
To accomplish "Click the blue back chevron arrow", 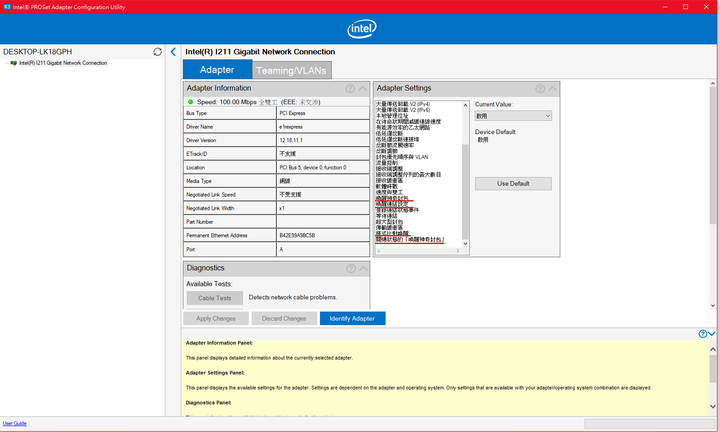I will [x=173, y=52].
